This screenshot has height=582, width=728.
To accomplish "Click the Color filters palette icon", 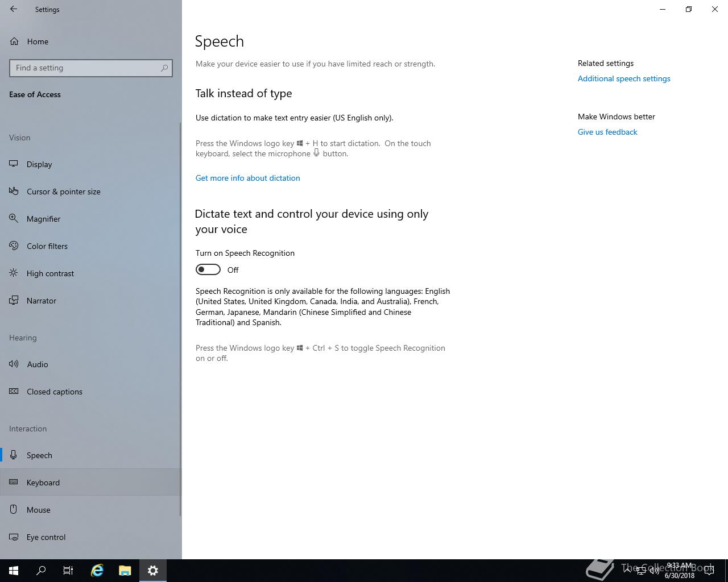I will click(14, 246).
